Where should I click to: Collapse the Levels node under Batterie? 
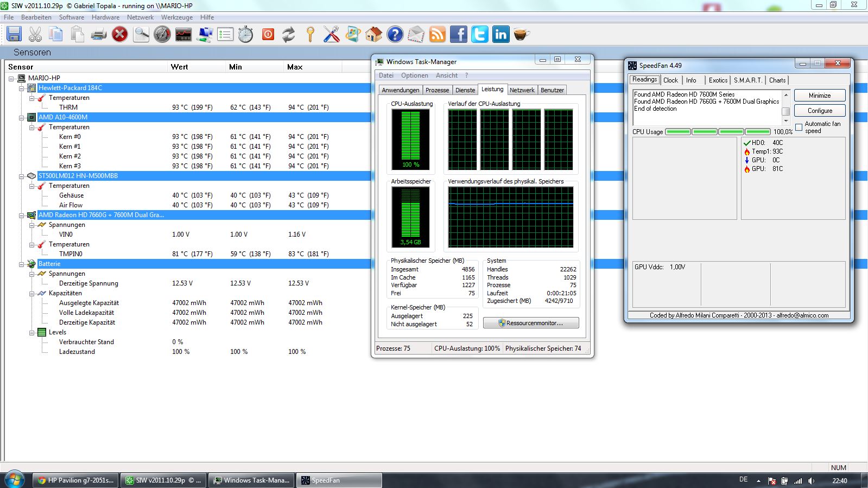click(x=31, y=332)
